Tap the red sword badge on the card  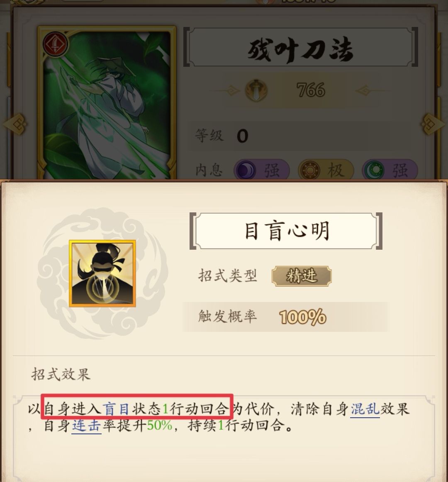[55, 44]
